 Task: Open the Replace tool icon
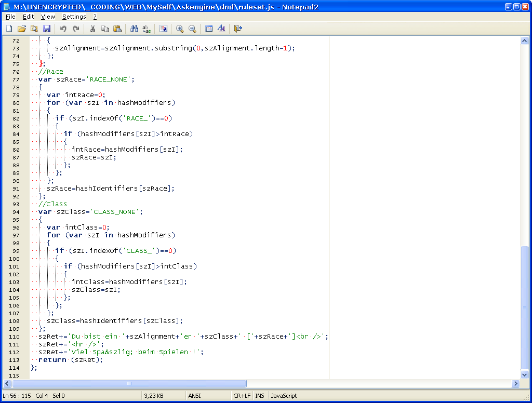click(x=147, y=29)
